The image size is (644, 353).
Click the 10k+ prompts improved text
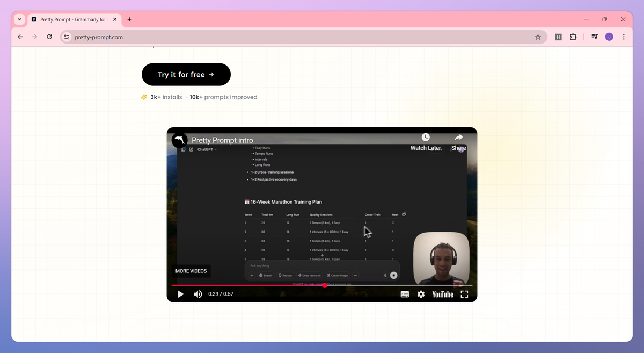(x=223, y=97)
